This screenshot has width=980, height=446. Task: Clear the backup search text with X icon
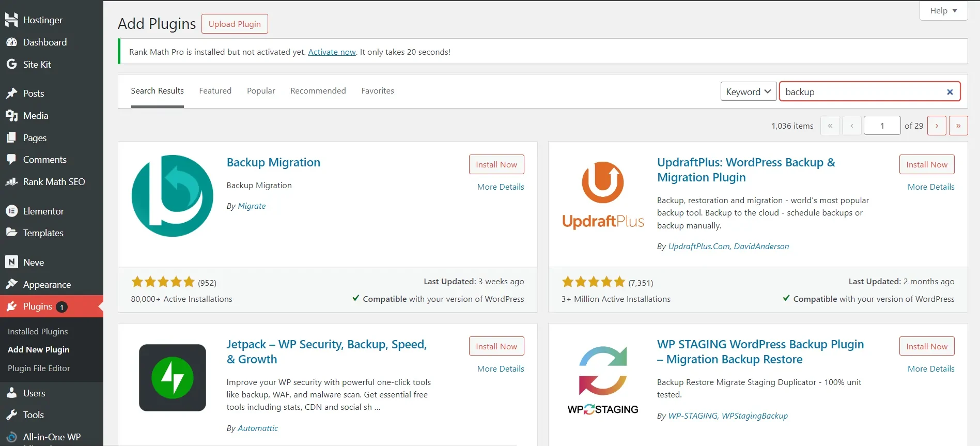point(950,92)
